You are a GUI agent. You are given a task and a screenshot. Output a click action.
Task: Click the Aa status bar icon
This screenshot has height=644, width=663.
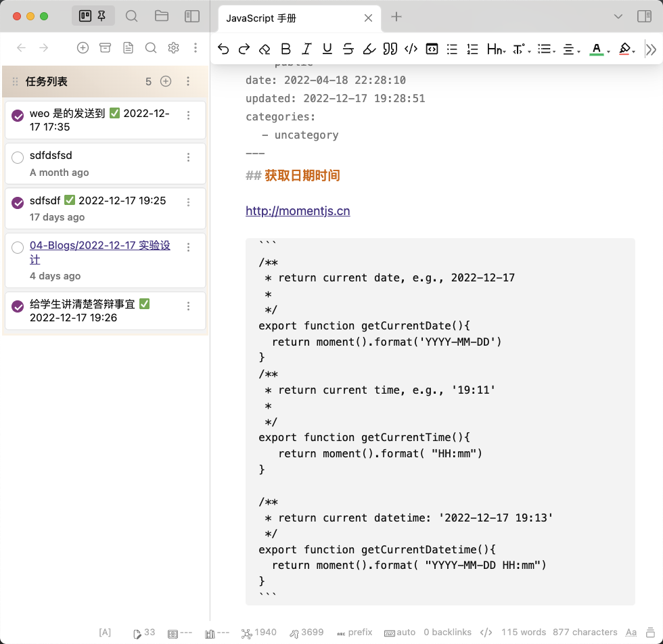(x=631, y=632)
